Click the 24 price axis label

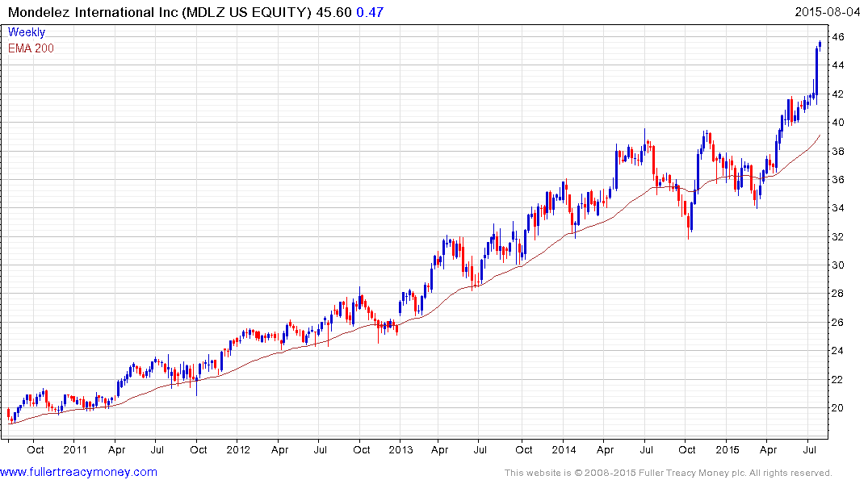(838, 351)
